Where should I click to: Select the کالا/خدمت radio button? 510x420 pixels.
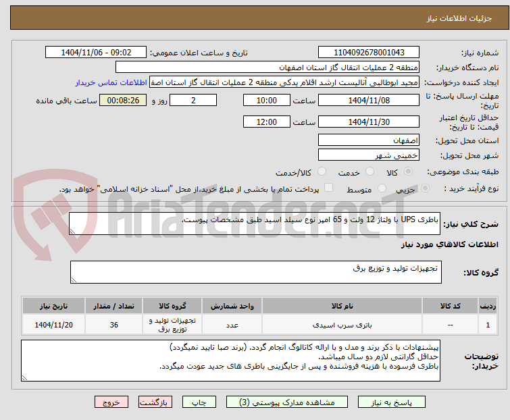coord(322,172)
